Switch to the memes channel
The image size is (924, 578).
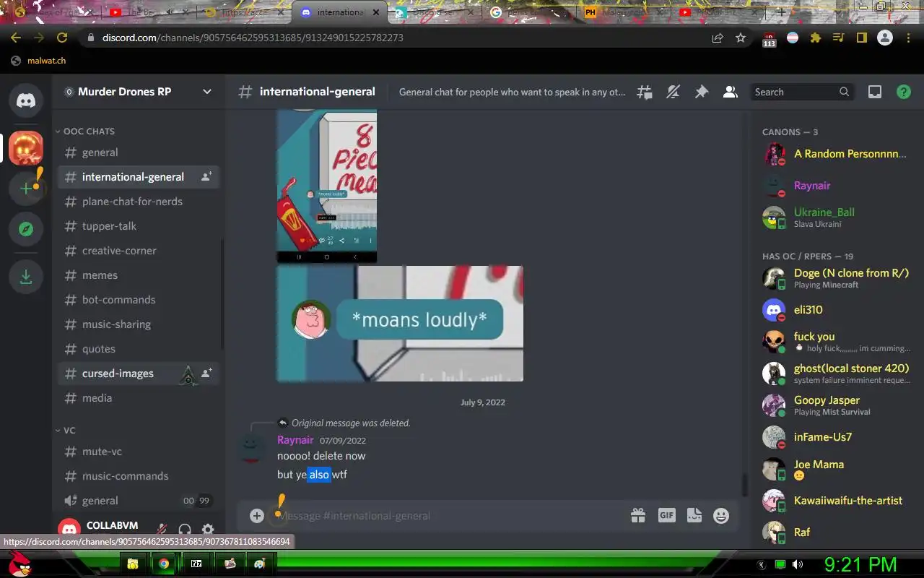(x=139, y=275)
